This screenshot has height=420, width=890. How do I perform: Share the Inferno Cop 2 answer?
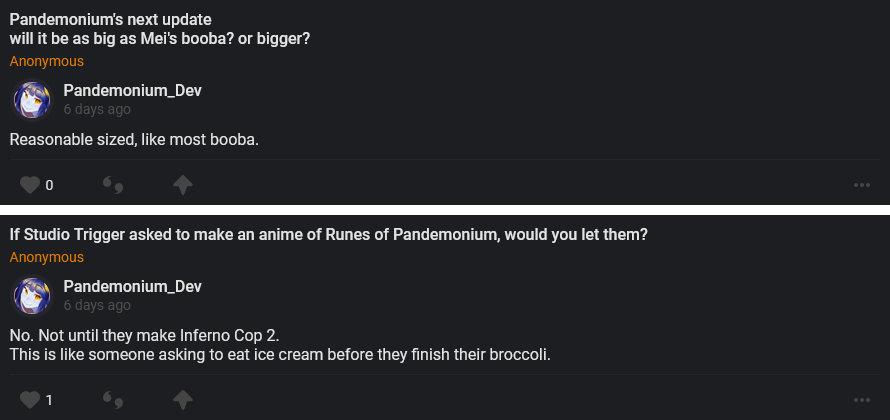tap(182, 400)
